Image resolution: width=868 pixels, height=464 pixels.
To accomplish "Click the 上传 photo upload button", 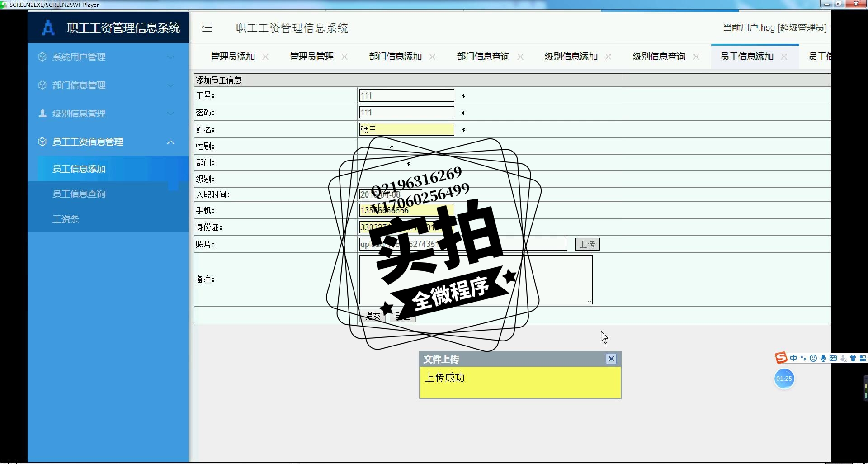I will (x=587, y=244).
